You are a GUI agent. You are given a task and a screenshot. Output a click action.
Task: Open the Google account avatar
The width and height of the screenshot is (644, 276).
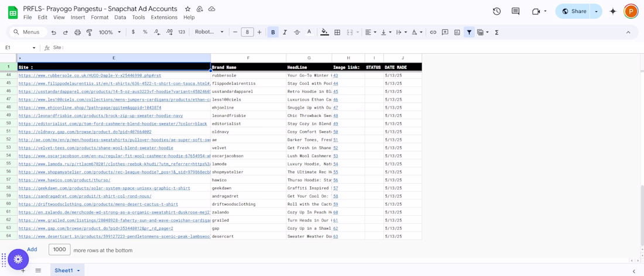coord(631,12)
